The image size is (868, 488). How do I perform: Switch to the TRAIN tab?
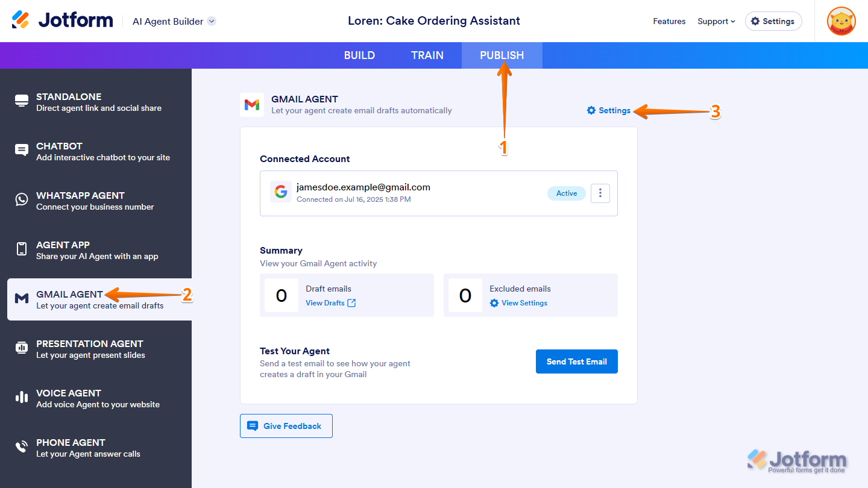[427, 55]
